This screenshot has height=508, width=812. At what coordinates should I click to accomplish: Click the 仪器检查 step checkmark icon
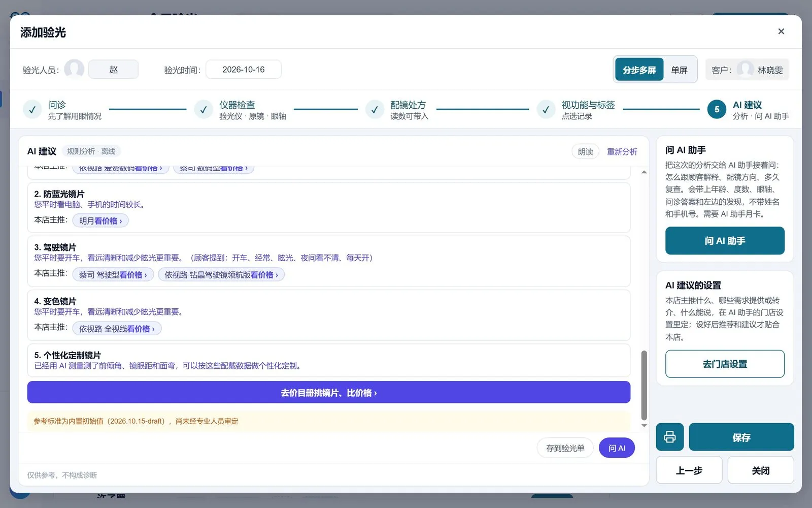coord(203,110)
